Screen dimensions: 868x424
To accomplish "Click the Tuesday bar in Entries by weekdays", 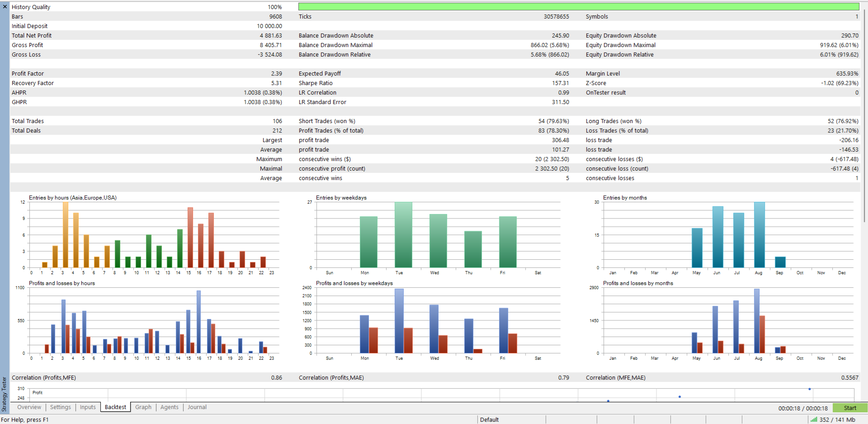I will tap(403, 235).
